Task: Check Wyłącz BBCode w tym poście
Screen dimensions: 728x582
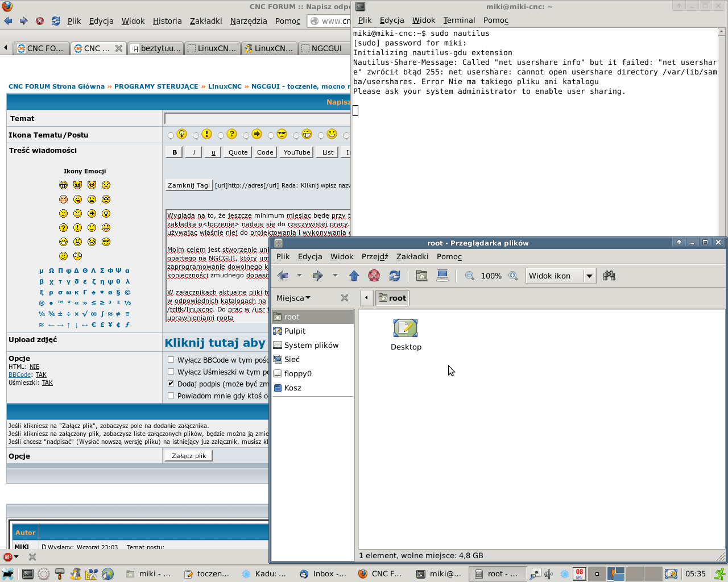Action: tap(171, 360)
